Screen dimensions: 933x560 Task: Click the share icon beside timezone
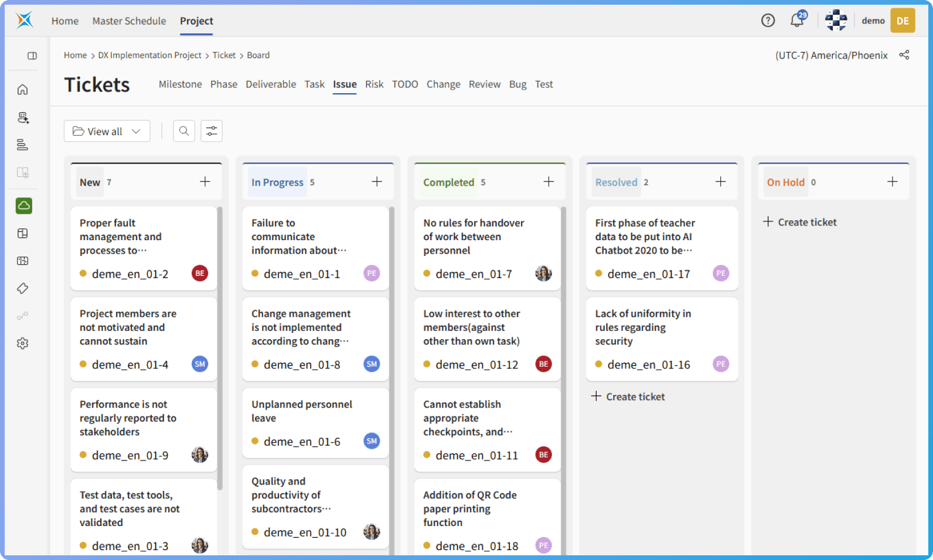pyautogui.click(x=904, y=55)
